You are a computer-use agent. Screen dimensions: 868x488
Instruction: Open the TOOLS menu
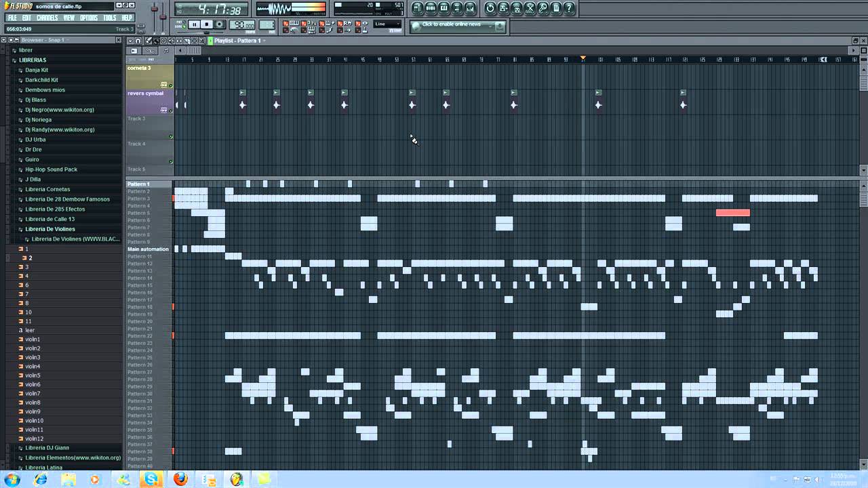[110, 18]
